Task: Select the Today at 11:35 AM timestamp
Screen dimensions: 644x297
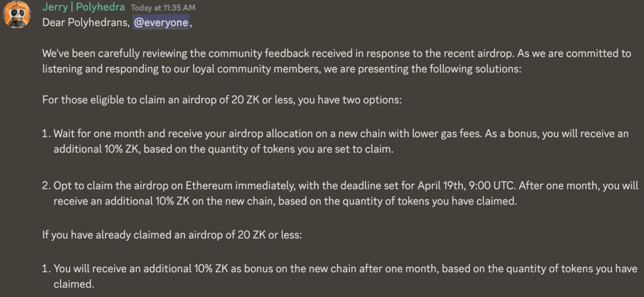Action: 163,8
